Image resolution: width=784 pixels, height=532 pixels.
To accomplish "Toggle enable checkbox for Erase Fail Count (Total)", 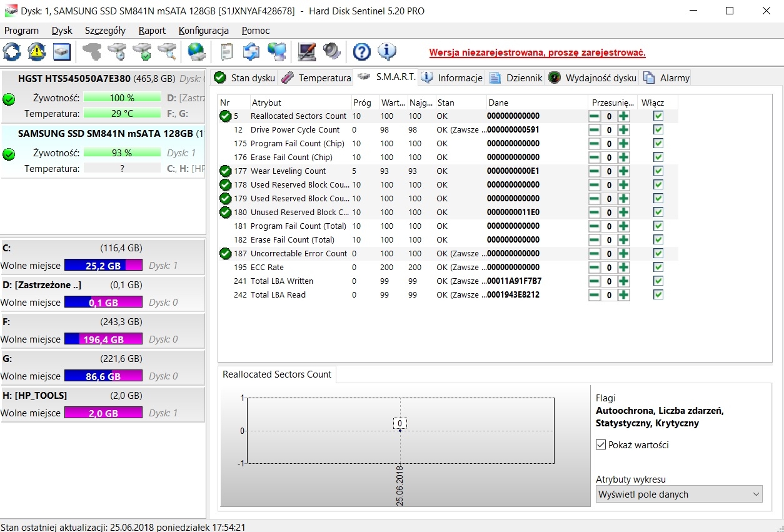I will click(658, 239).
